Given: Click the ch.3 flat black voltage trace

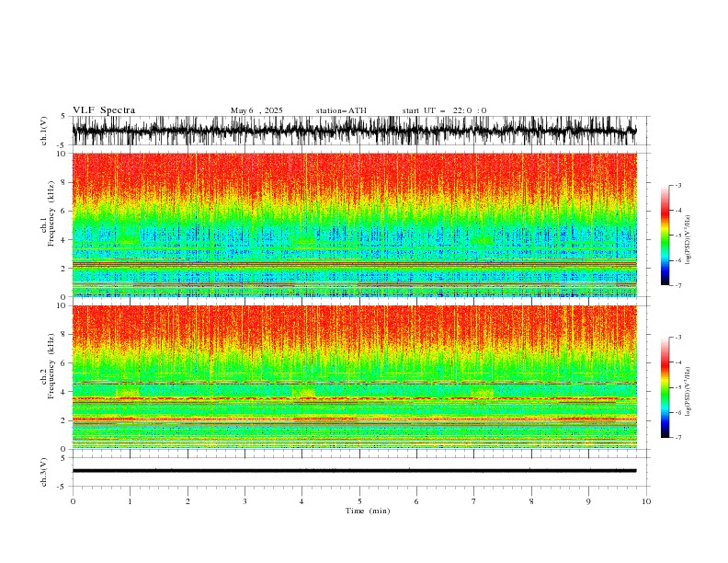Looking at the screenshot, I should click(x=354, y=471).
